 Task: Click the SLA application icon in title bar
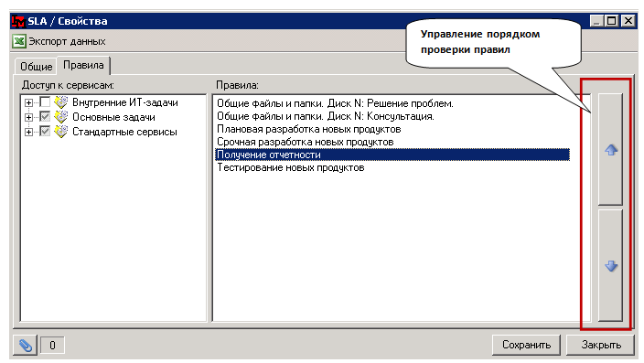click(18, 21)
